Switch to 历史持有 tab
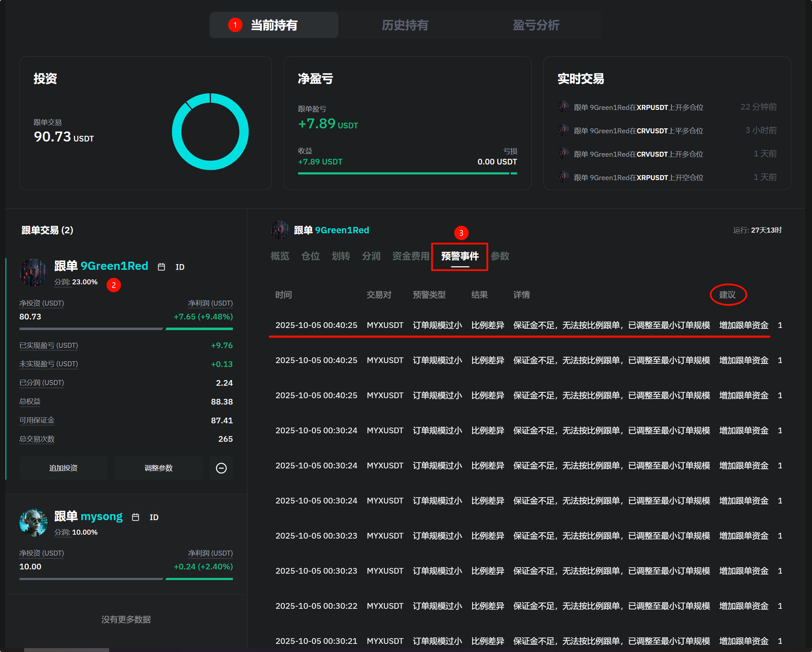The width and height of the screenshot is (812, 652). [404, 25]
